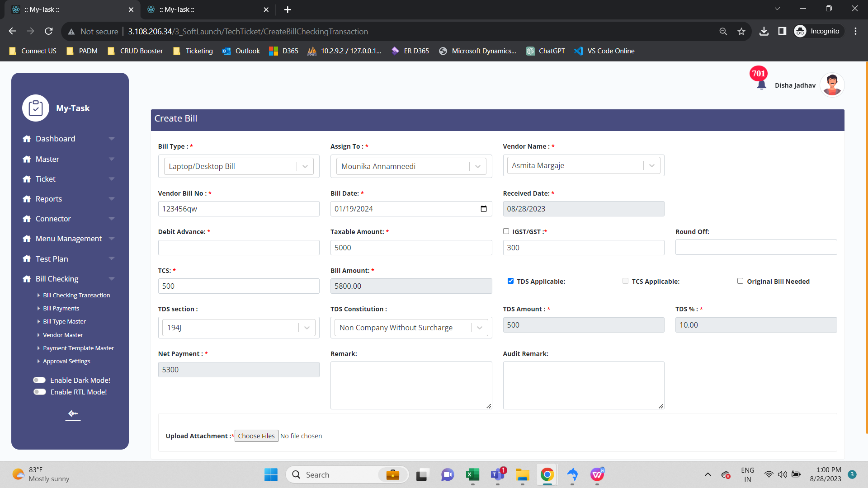
Task: Open Menu Management in the sidebar
Action: point(69,239)
